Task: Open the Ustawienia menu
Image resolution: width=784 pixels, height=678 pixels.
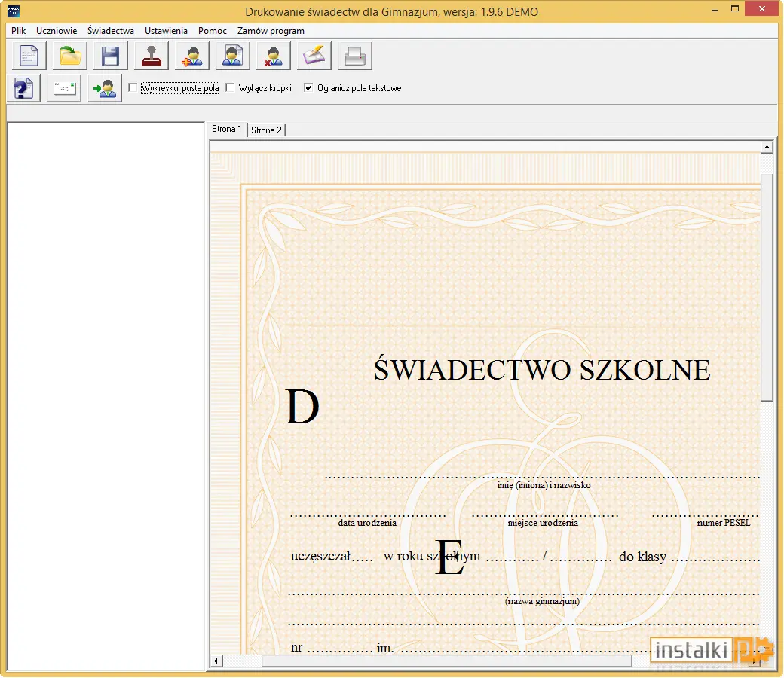Action: [166, 30]
